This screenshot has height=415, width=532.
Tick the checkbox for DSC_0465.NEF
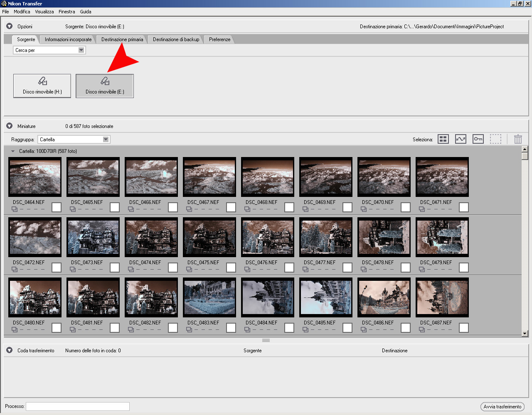pos(115,207)
